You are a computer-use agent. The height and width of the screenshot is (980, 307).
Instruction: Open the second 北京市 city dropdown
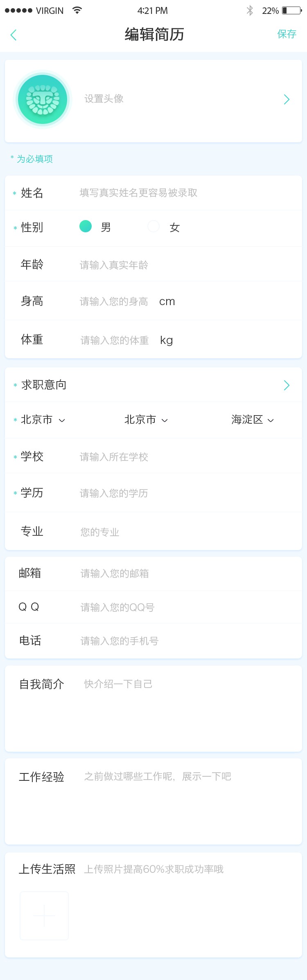point(145,420)
